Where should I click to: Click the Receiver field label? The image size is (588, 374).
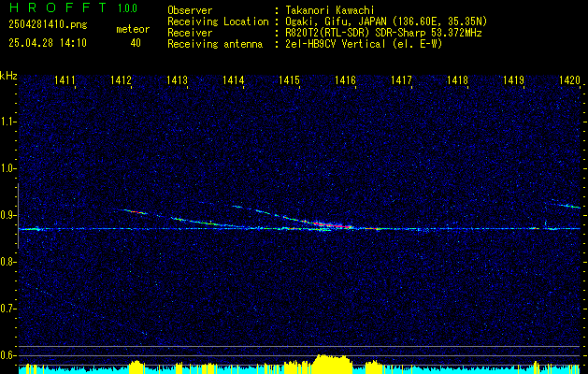coord(190,33)
